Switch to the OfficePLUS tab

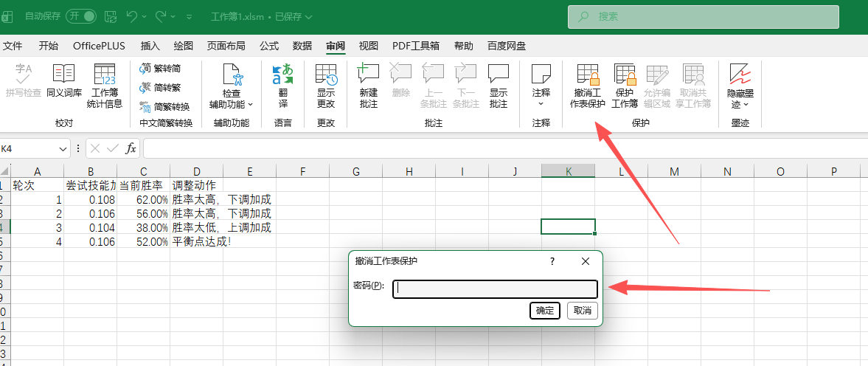tap(99, 46)
